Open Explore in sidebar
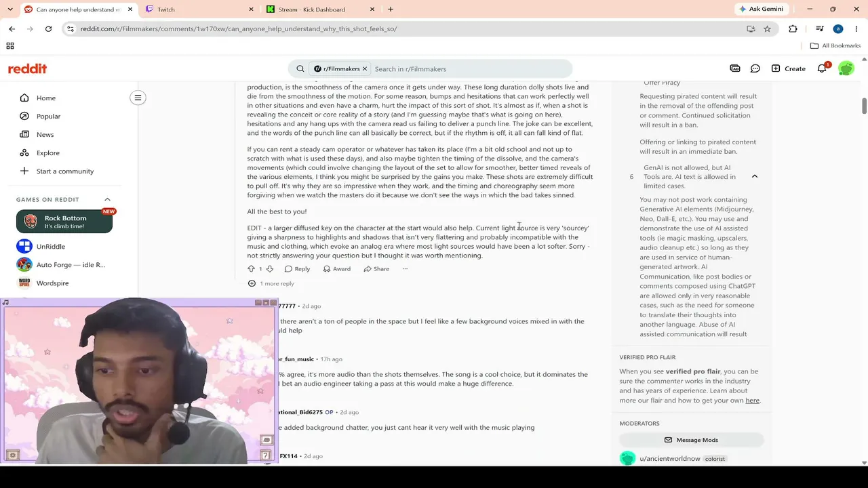Screen dimensions: 868x488 pyautogui.click(x=47, y=152)
